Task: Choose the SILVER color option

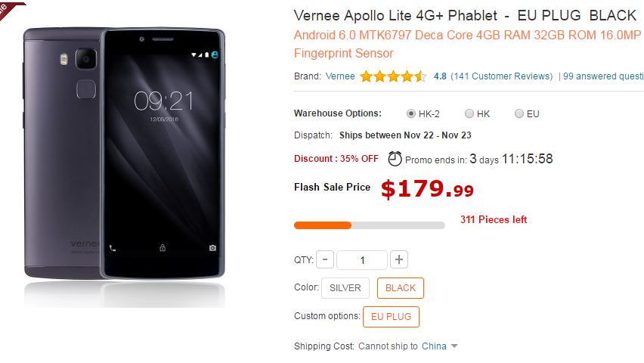Action: point(345,288)
